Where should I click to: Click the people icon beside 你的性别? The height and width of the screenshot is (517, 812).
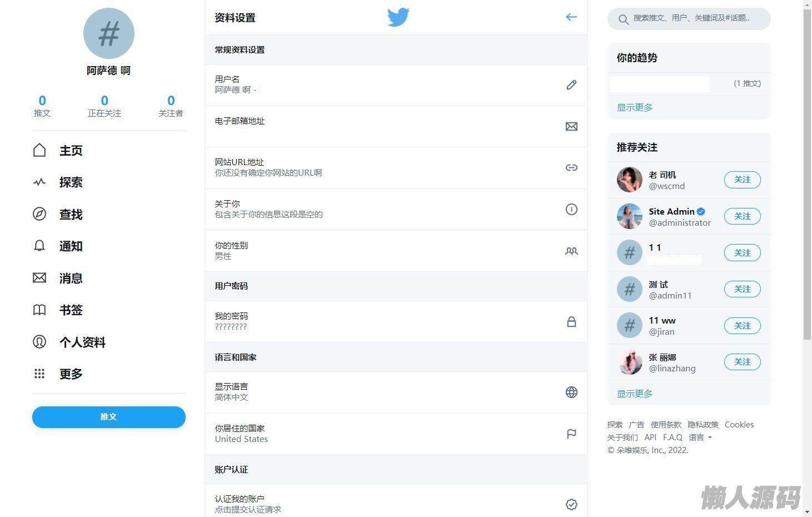pyautogui.click(x=571, y=251)
